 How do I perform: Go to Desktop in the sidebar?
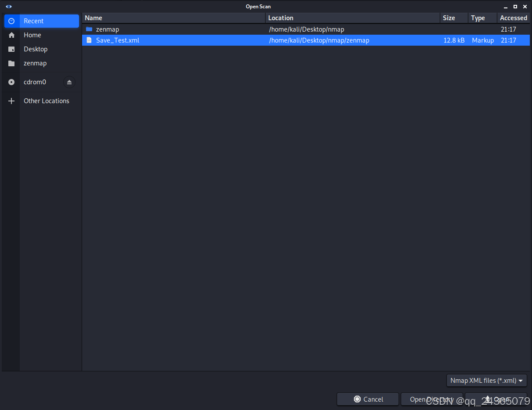coord(42,49)
